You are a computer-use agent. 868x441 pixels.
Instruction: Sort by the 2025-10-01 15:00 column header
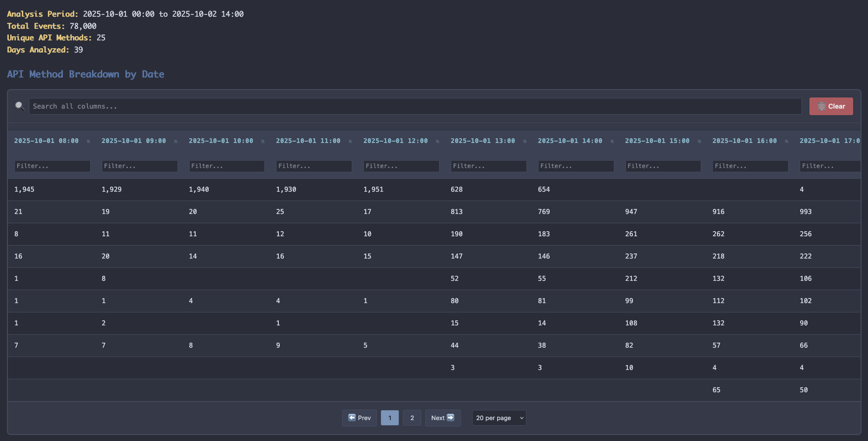coord(657,141)
